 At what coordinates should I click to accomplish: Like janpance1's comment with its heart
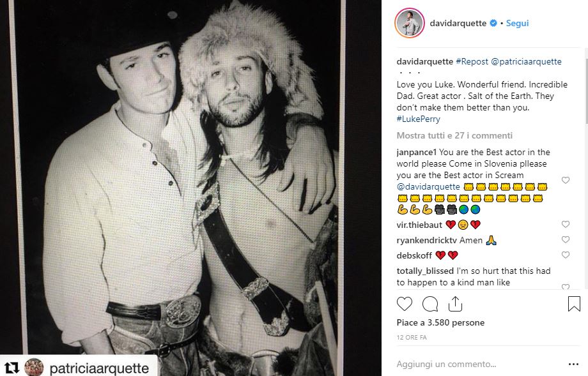click(x=566, y=180)
